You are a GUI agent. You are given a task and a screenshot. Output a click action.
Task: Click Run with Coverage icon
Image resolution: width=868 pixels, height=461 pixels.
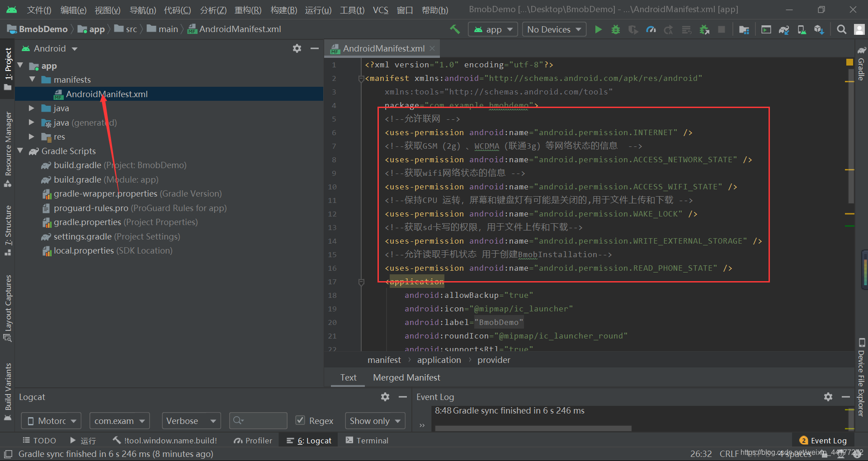[x=633, y=29]
